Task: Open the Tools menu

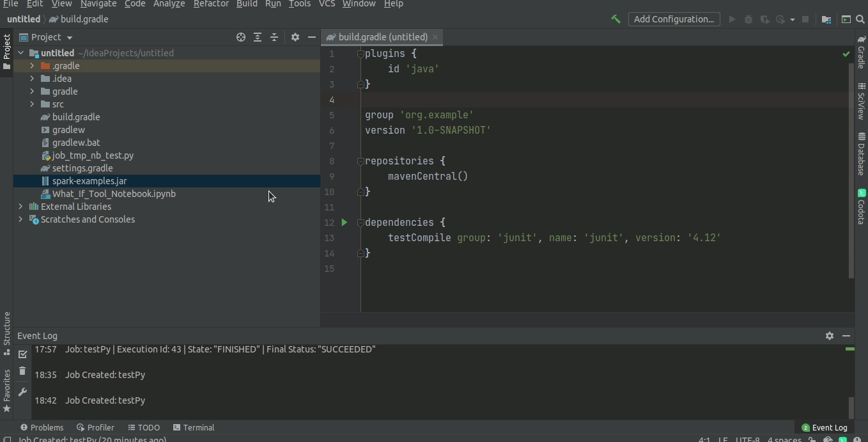Action: tap(299, 4)
